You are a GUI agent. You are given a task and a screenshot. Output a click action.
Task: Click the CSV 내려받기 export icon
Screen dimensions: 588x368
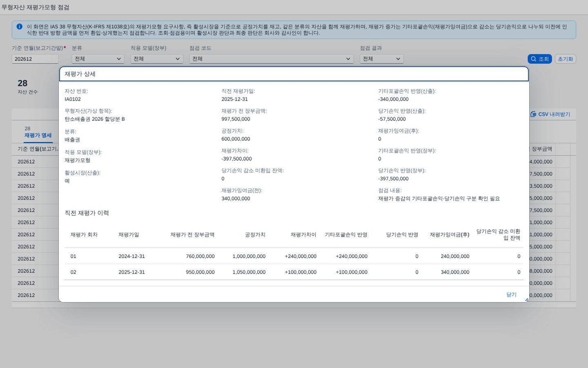533,114
